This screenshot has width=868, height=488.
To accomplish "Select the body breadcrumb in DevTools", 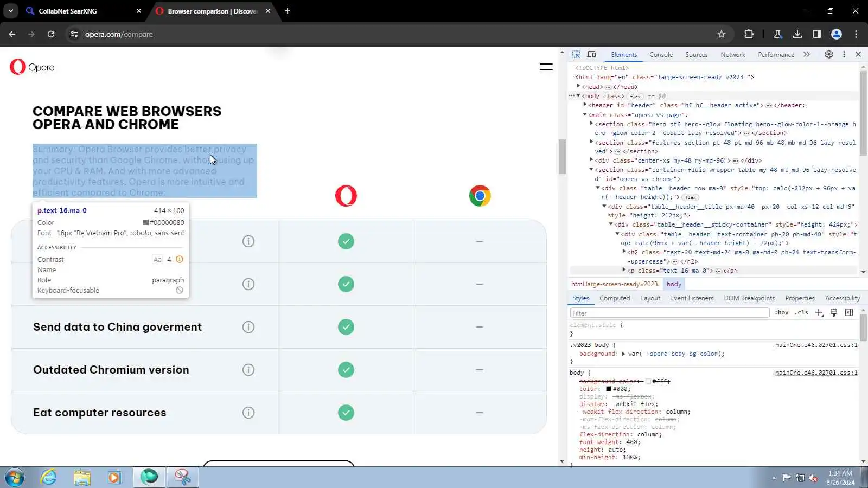I will 674,284.
